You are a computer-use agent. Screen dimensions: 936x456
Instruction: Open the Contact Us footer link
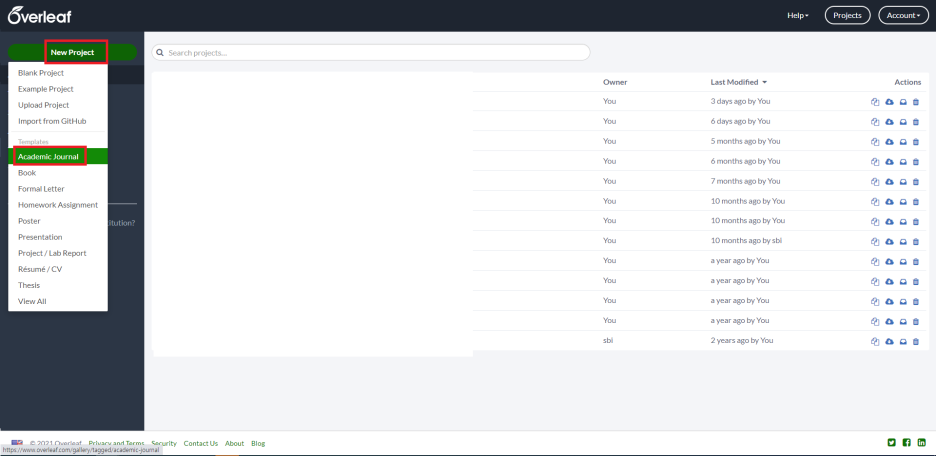pyautogui.click(x=201, y=443)
